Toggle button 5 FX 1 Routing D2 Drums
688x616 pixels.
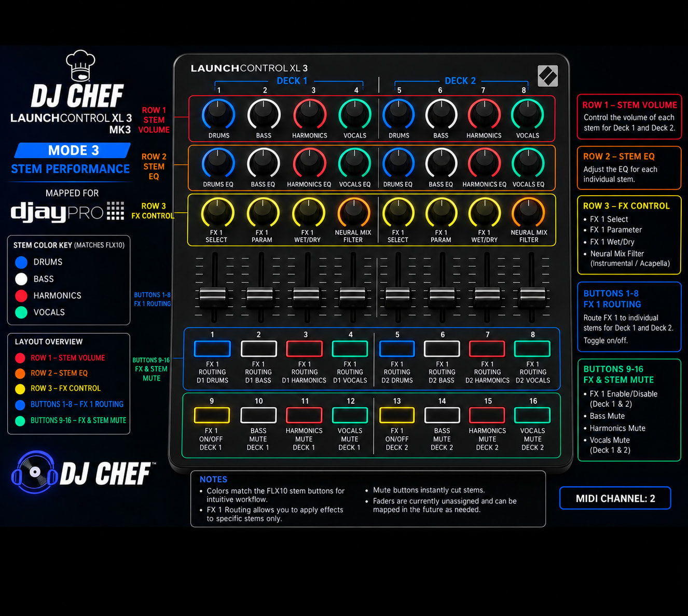click(x=397, y=349)
